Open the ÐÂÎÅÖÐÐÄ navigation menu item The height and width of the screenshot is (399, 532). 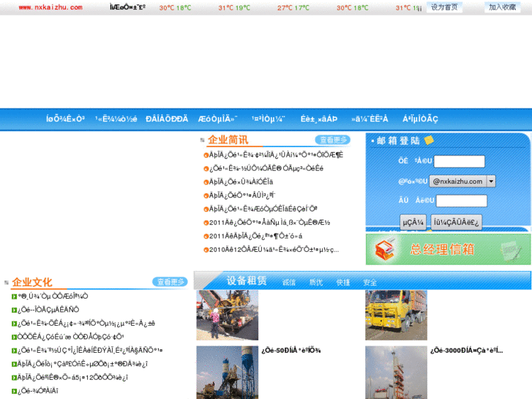[167, 119]
